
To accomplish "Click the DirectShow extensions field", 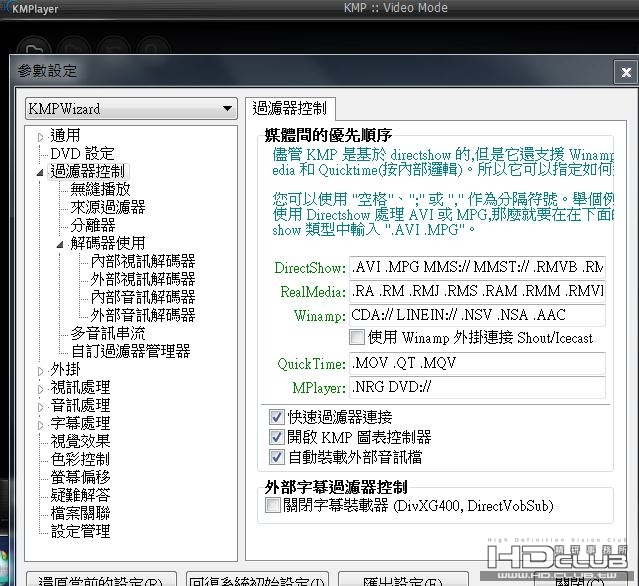I will pyautogui.click(x=477, y=267).
